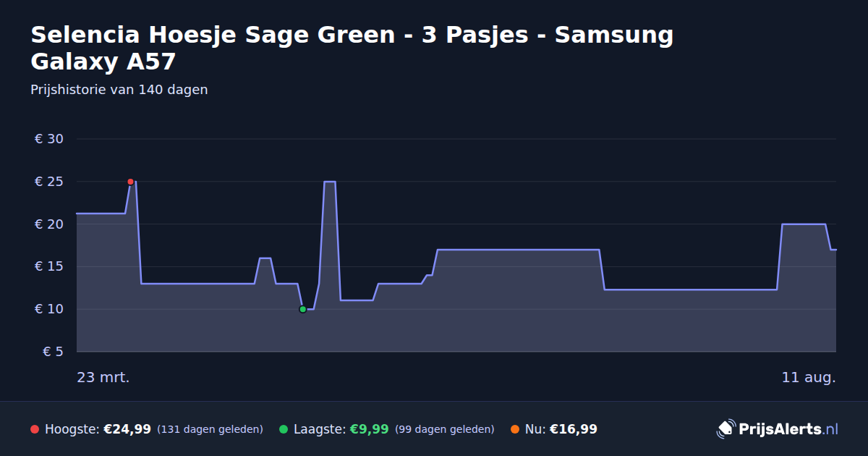Viewport: 868px width, 456px height.
Task: Click the '€ 20' axis label
Action: coord(49,224)
